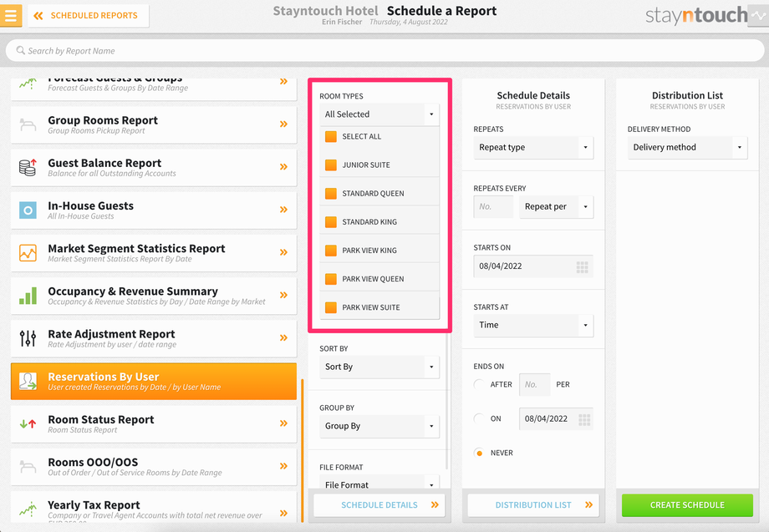Click the Create Schedule button
Screen dimensions: 769x532
coord(687,505)
